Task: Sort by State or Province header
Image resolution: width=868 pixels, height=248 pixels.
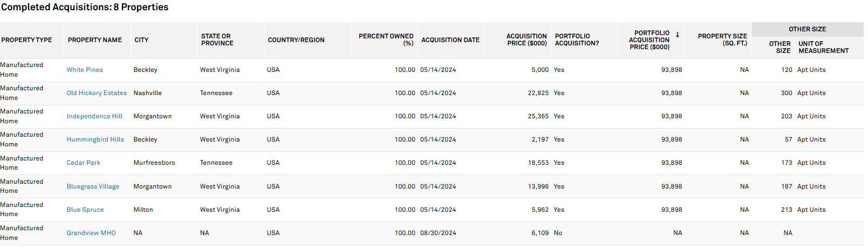Action: coord(217,40)
